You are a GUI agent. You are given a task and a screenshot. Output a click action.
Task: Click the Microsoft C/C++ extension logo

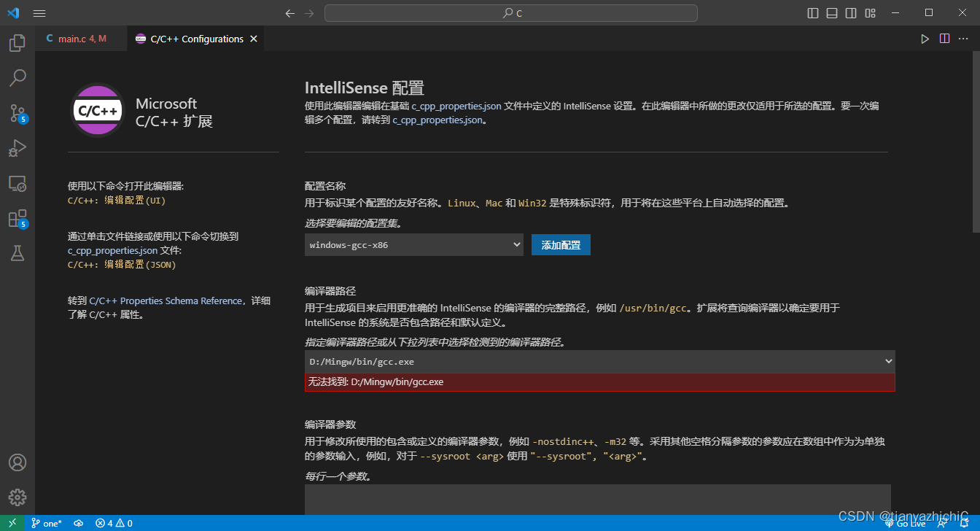[98, 111]
